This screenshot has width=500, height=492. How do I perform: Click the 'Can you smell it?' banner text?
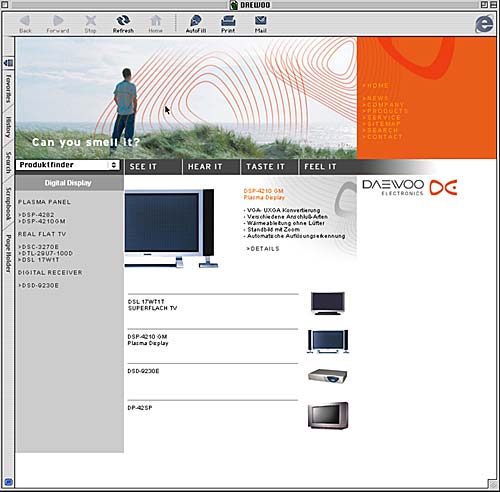[86, 142]
